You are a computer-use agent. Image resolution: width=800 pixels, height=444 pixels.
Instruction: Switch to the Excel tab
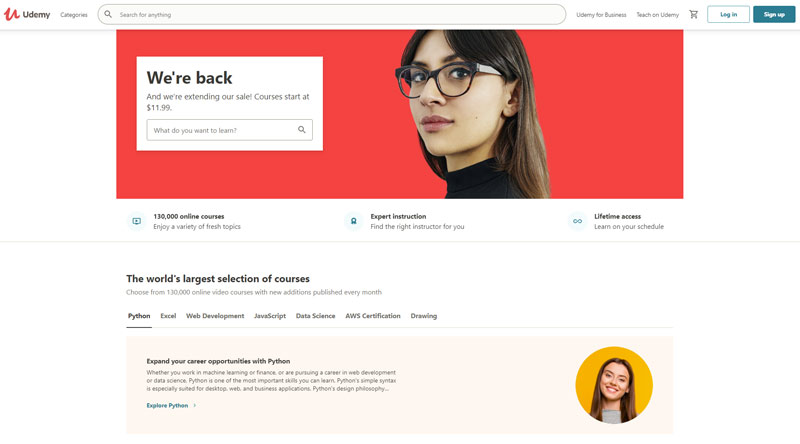(168, 316)
